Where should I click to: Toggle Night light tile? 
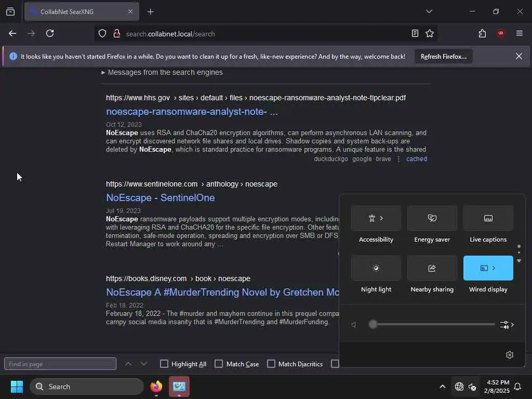[x=376, y=268]
